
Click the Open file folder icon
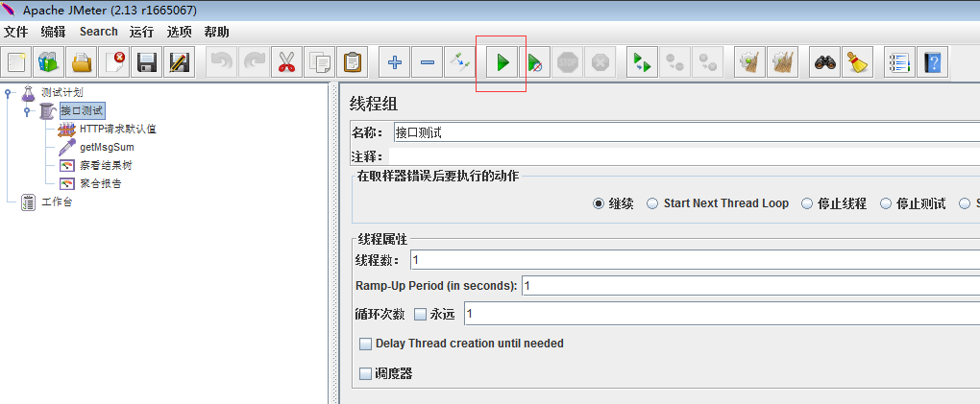(82, 62)
